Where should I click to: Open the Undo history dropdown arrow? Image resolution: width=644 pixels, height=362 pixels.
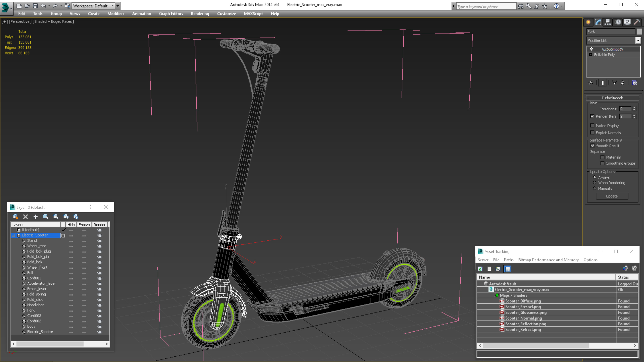49,6
